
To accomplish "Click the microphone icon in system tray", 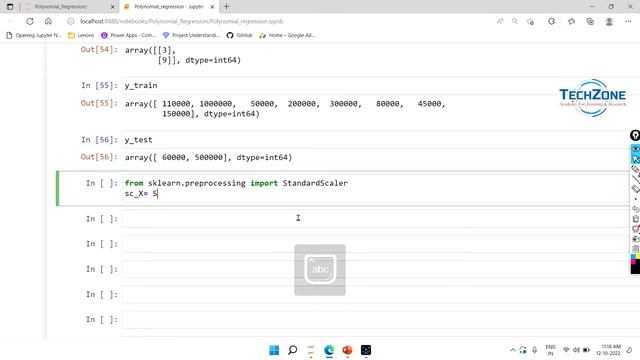I will coord(535,350).
